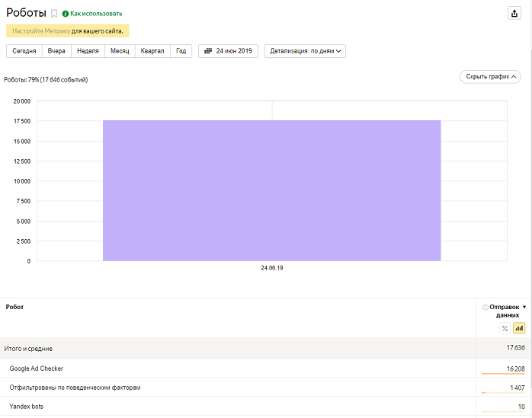Open the Детализация: по дням dropdown
Image resolution: width=532 pixels, height=418 pixels.
(305, 51)
